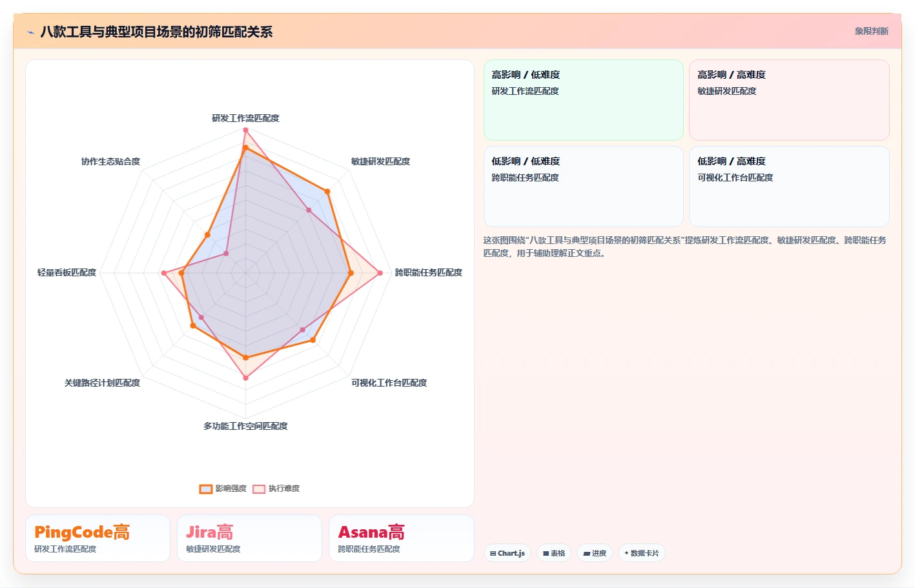This screenshot has width=915, height=588.
Task: Click the PingCode高 card
Action: 98,538
